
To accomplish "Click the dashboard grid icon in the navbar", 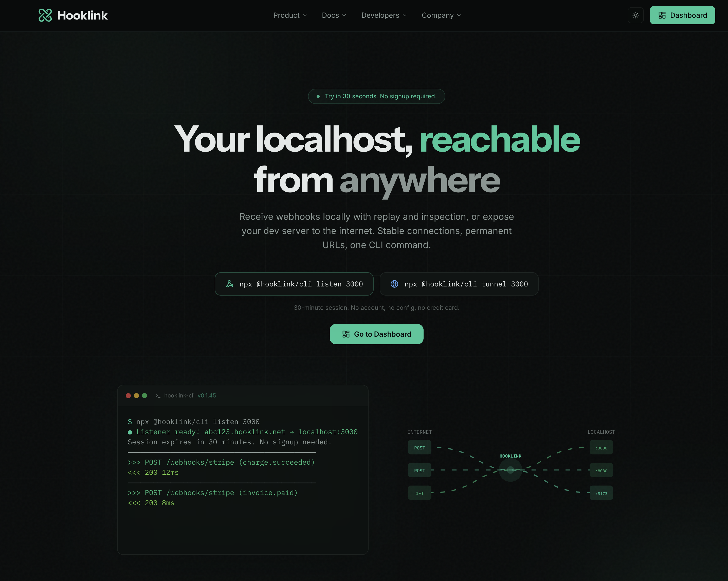I will click(x=662, y=15).
